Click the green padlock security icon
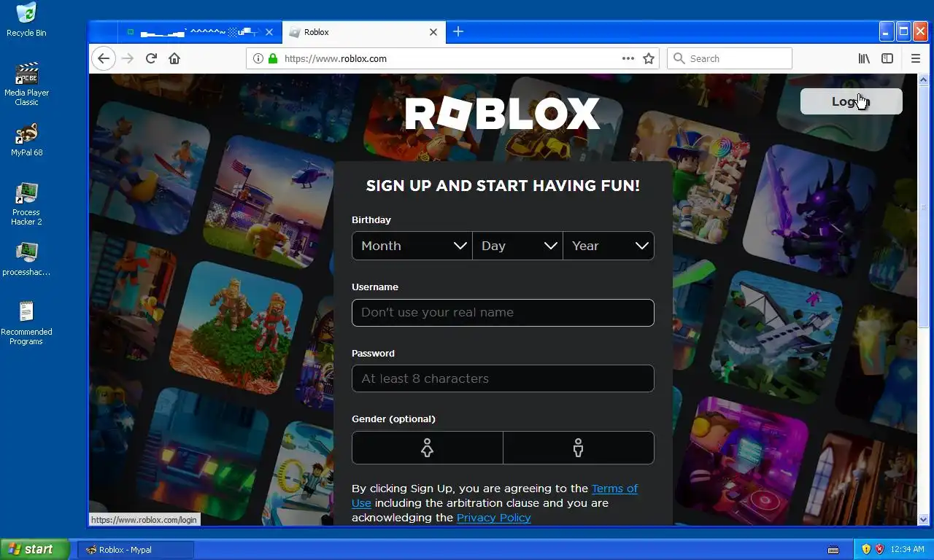The image size is (934, 560). point(273,58)
